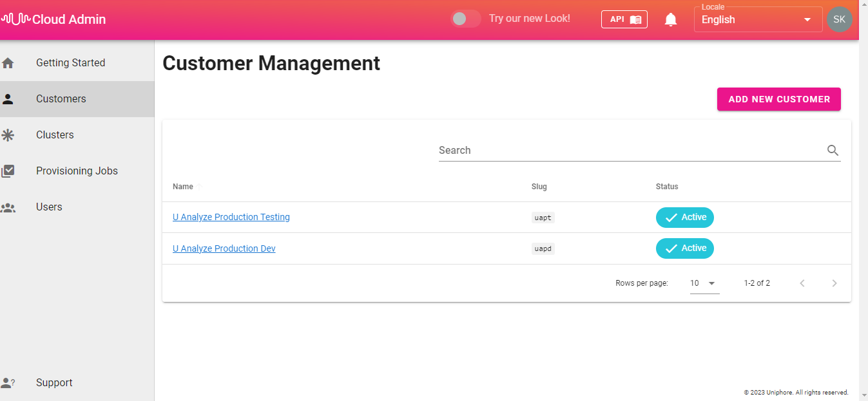Image resolution: width=868 pixels, height=401 pixels.
Task: Go to next page arrow
Action: pyautogui.click(x=834, y=283)
